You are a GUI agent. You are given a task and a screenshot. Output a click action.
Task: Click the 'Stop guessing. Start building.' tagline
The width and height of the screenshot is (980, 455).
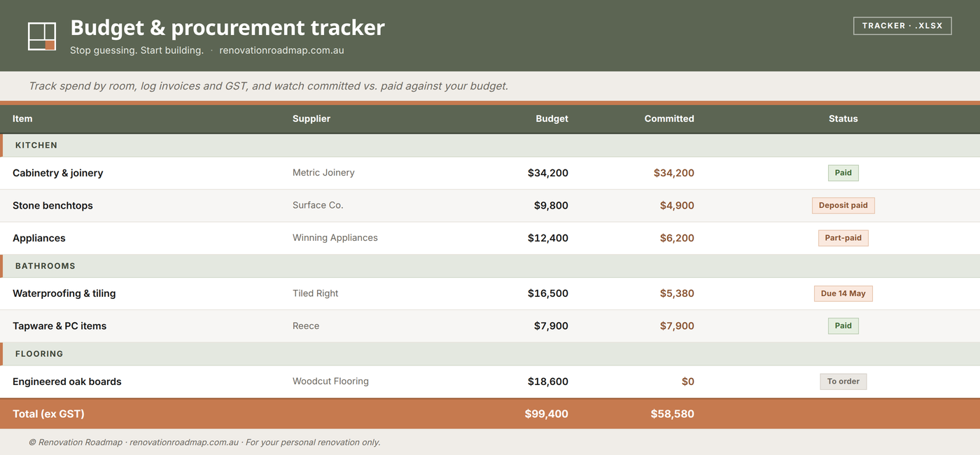click(136, 50)
